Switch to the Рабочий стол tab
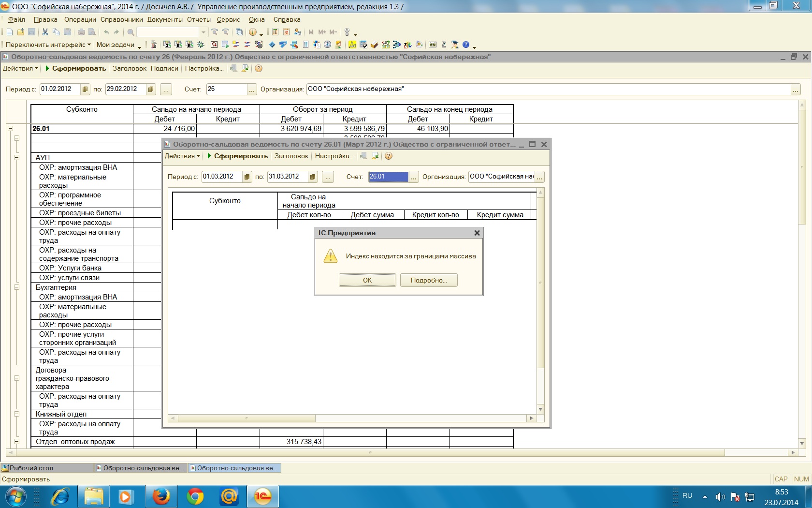812x508 pixels. [x=46, y=468]
